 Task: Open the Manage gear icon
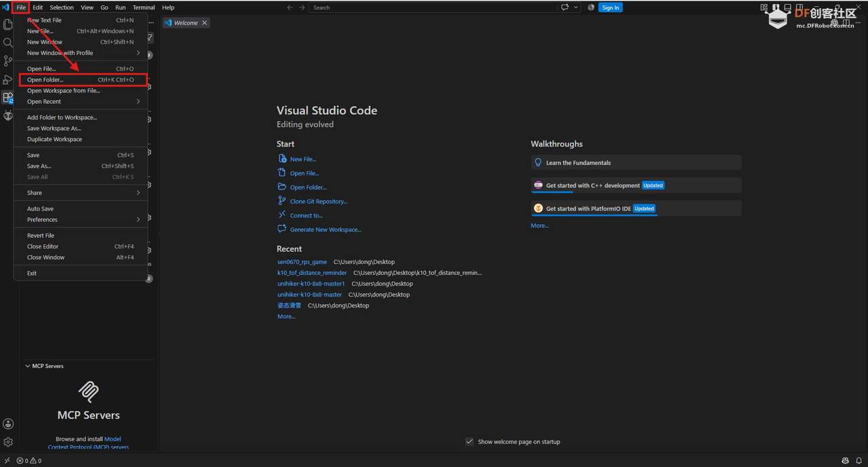click(x=8, y=442)
